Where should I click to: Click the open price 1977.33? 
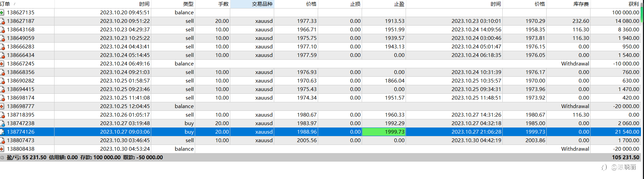(307, 21)
